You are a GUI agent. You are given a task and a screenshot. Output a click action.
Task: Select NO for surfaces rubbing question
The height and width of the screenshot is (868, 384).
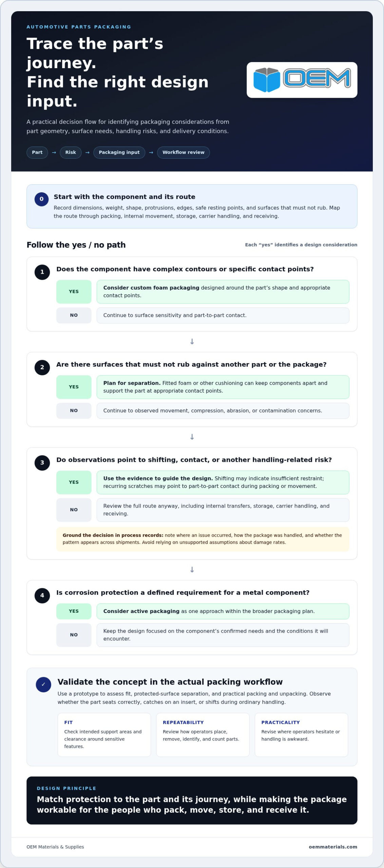pyautogui.click(x=74, y=411)
